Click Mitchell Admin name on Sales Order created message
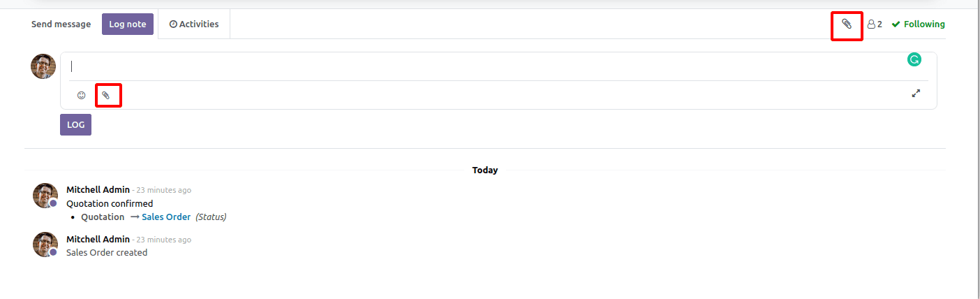Image resolution: width=980 pixels, height=299 pixels. click(98, 239)
